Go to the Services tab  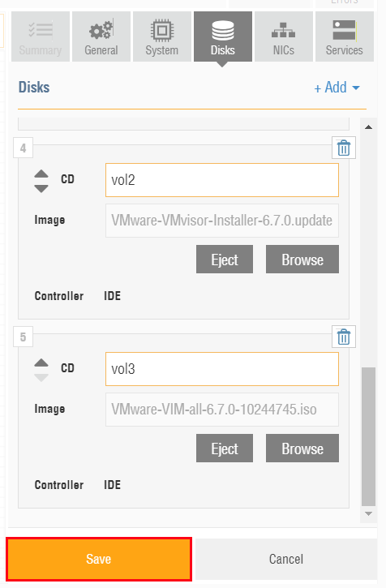tap(345, 36)
